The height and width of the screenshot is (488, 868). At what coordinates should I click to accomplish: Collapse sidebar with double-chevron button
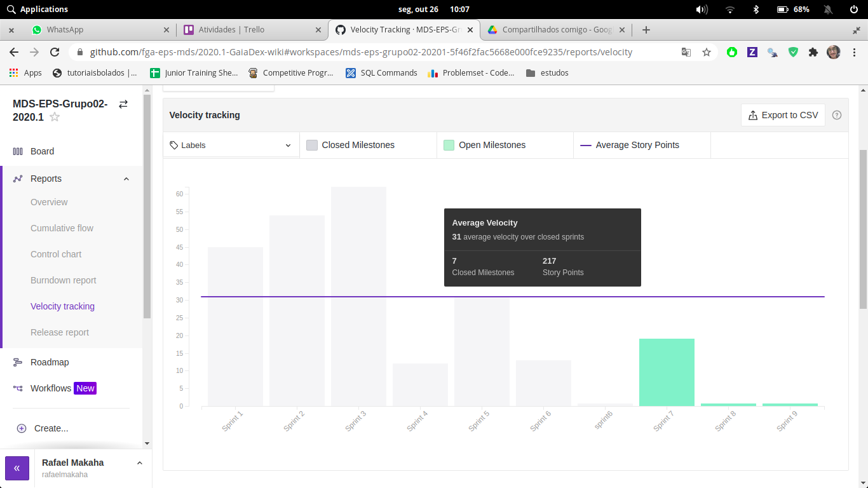pyautogui.click(x=17, y=468)
